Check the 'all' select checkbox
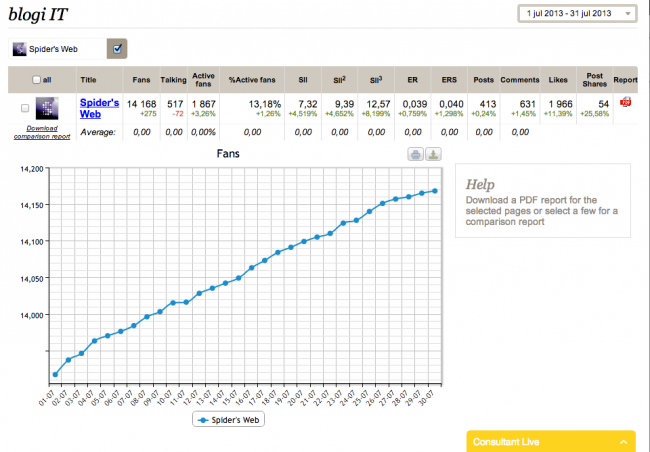The image size is (650, 452). 36,80
